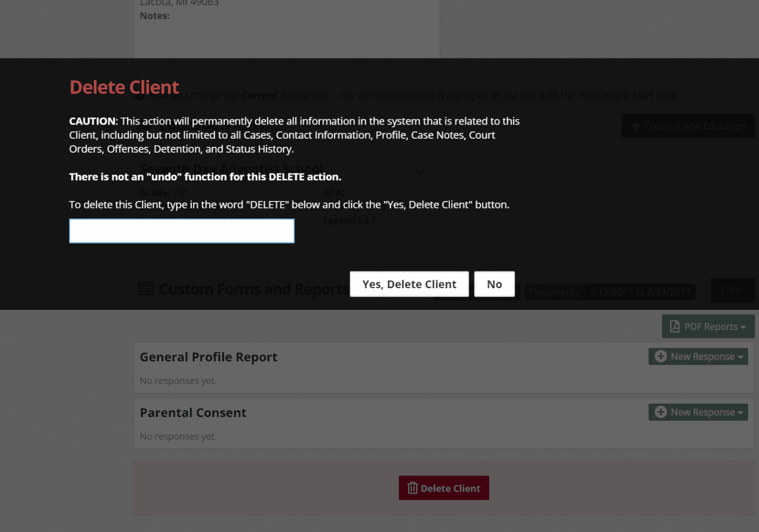Click the DELETE confirmation text field
Image resolution: width=759 pixels, height=532 pixels.
pyautogui.click(x=182, y=231)
